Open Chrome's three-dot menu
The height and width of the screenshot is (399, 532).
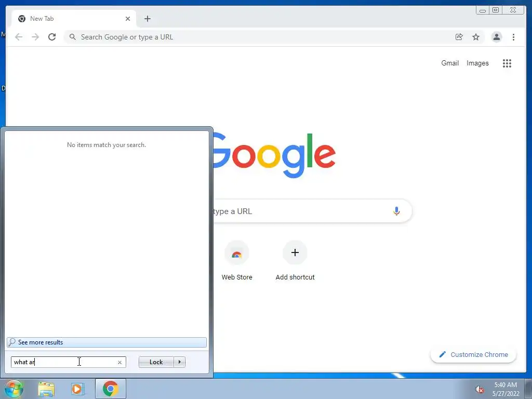point(514,37)
